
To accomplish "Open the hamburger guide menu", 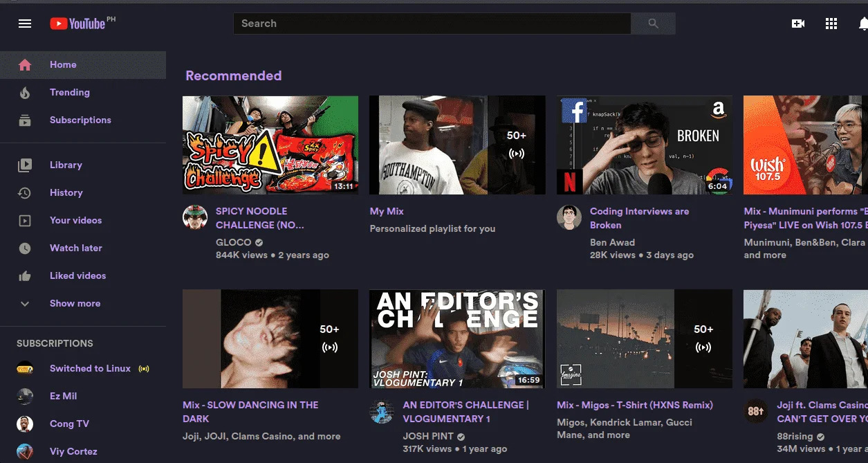I will 25,24.
